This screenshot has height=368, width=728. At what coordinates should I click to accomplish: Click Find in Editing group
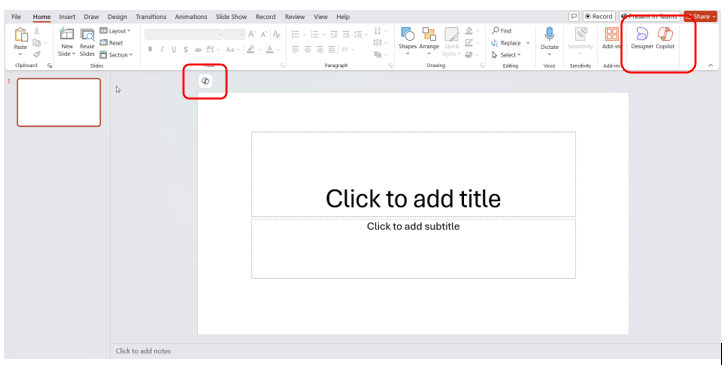[x=501, y=31]
